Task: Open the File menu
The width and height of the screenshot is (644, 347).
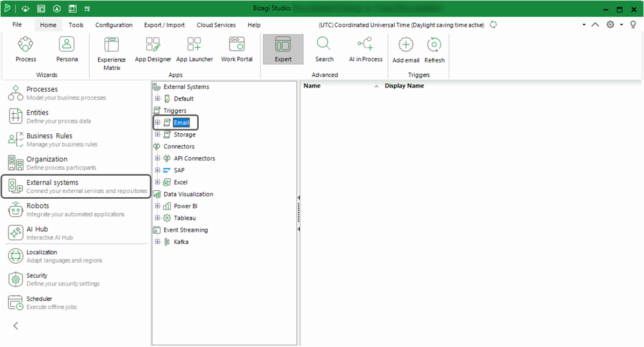Action: 17,25
